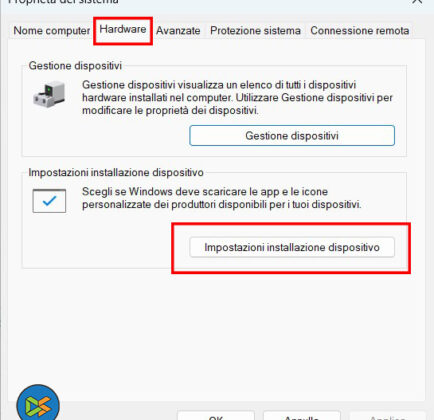Click the Gestione dispositivi group heading
Image resolution: width=434 pixels, height=420 pixels.
pyautogui.click(x=75, y=66)
